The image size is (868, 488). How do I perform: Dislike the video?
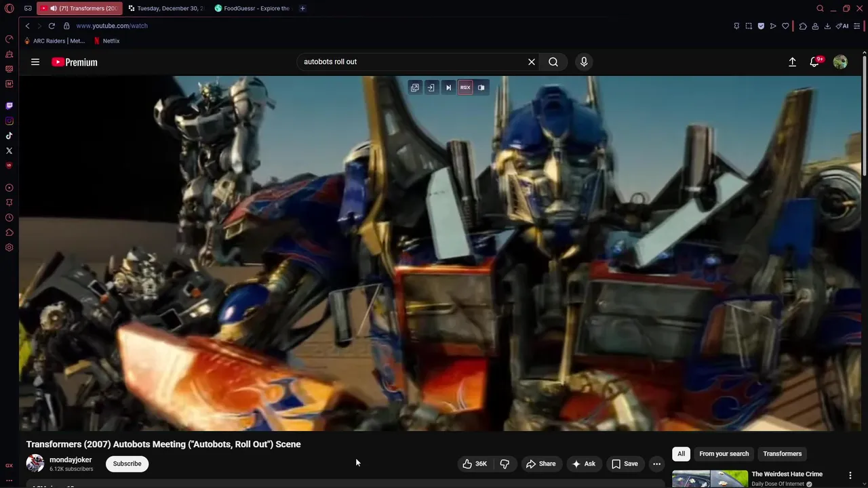tap(505, 464)
